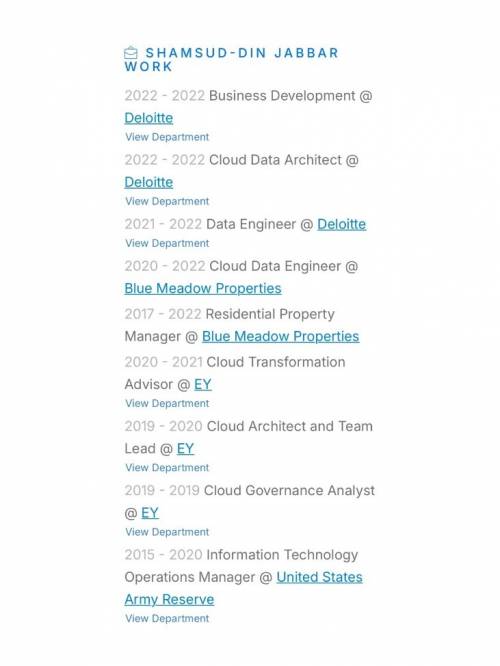View Department under Army Reserve role

[167, 618]
